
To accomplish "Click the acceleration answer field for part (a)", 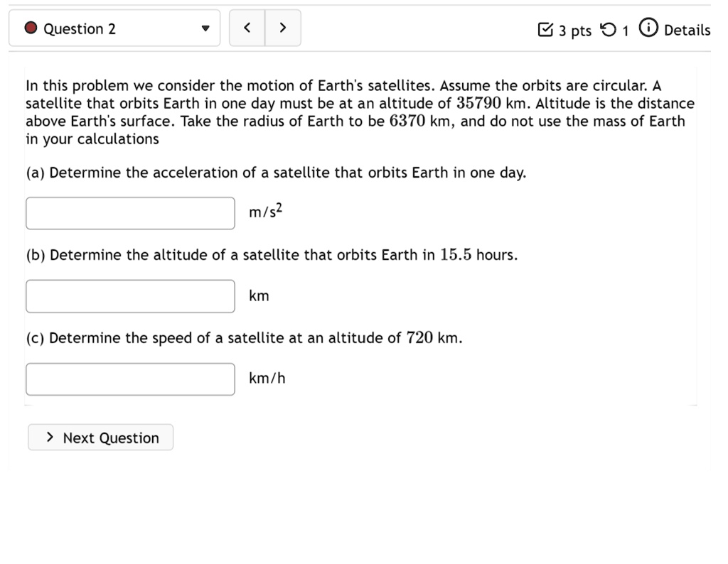I will point(130,212).
